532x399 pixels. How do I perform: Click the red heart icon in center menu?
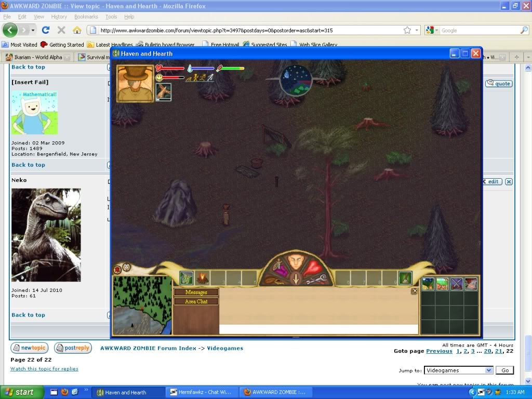pos(312,267)
